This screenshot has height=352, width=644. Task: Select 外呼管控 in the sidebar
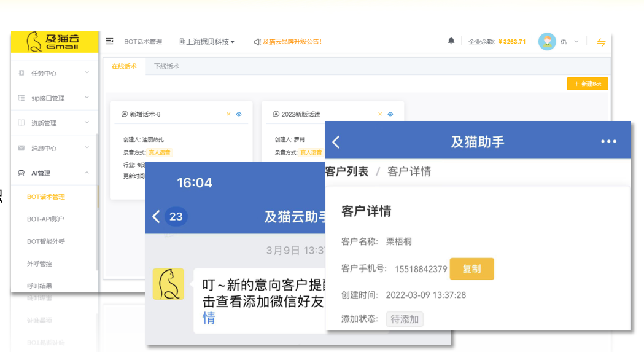point(39,264)
